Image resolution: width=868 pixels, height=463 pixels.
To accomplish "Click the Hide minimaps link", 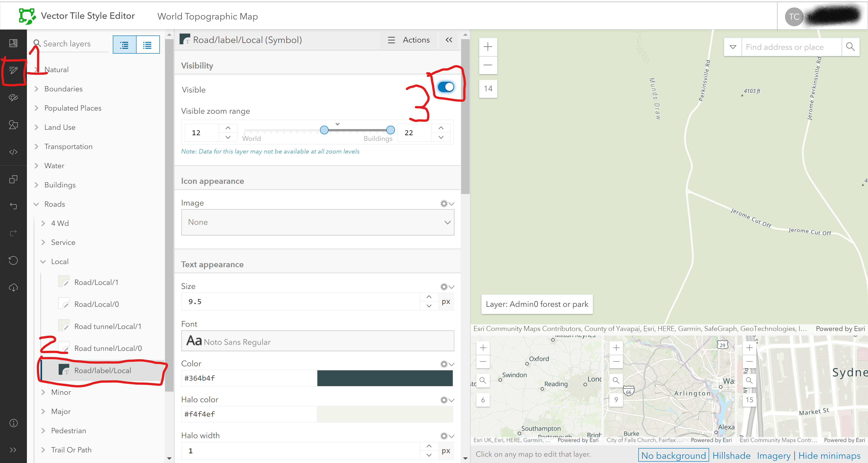I will coord(829,456).
